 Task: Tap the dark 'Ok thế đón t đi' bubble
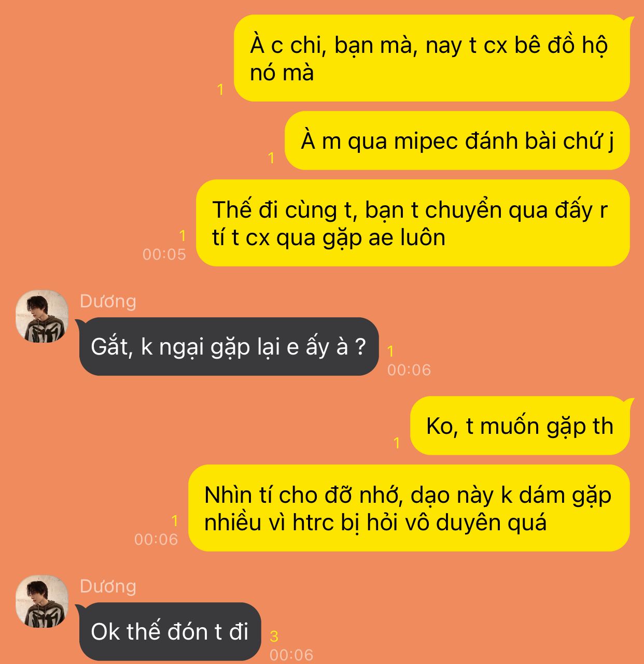click(x=170, y=631)
